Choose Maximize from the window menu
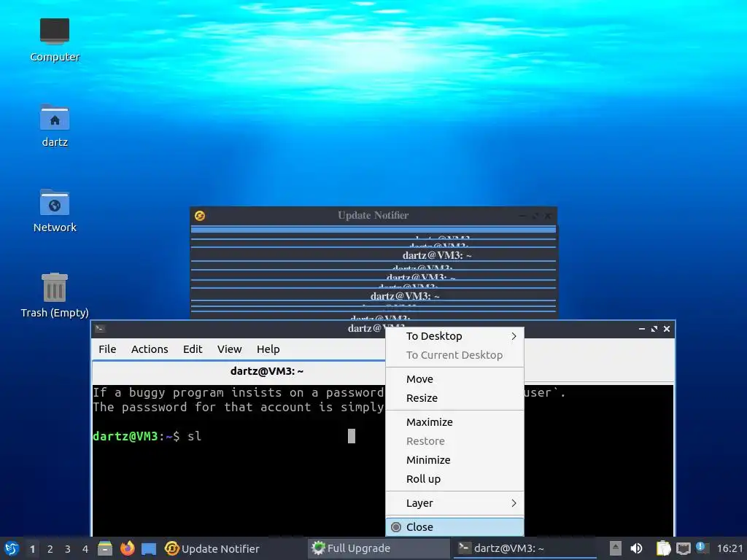 click(454, 422)
